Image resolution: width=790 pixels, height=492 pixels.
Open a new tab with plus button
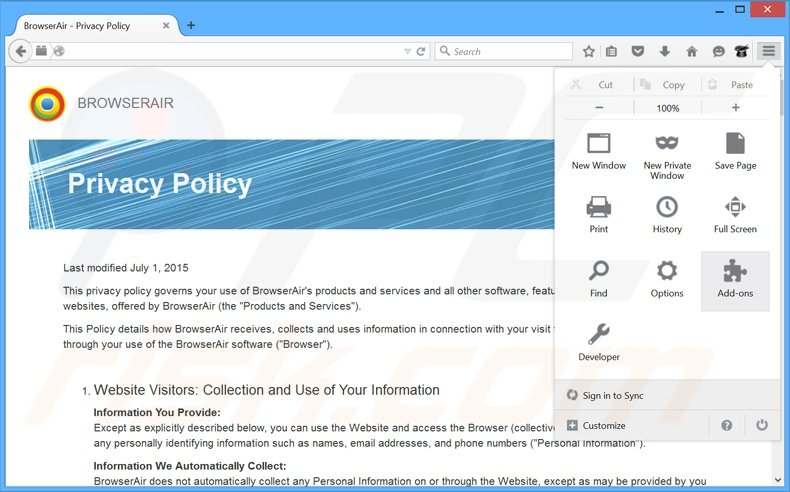pyautogui.click(x=191, y=25)
